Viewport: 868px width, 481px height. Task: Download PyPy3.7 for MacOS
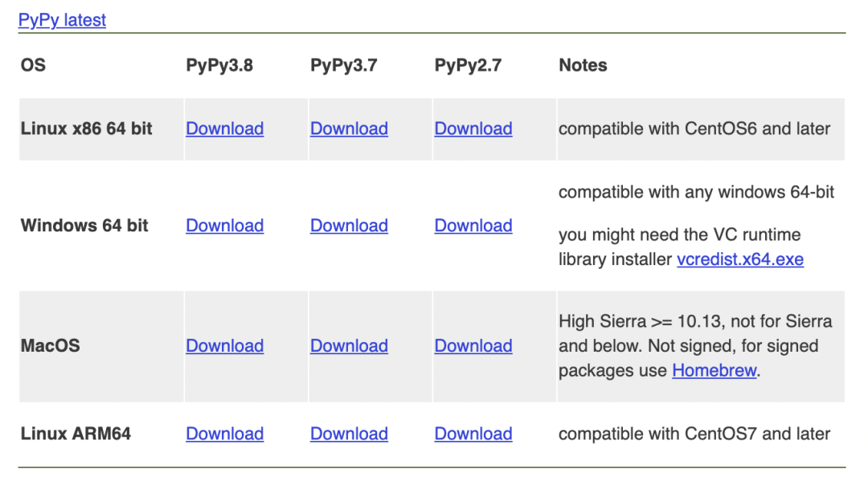349,346
